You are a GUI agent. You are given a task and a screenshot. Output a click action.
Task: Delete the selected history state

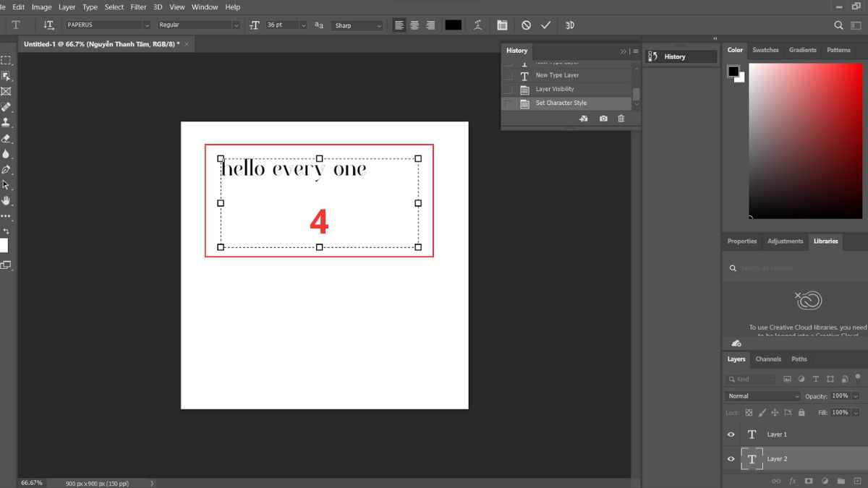pyautogui.click(x=620, y=118)
